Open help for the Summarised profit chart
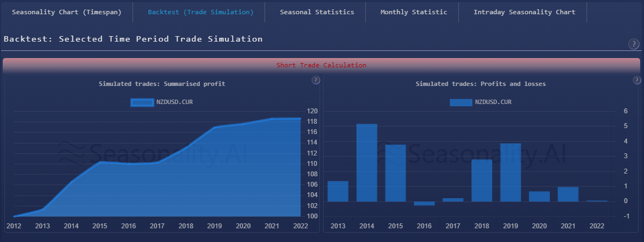Viewport: 644px width, 242px height. (x=315, y=80)
